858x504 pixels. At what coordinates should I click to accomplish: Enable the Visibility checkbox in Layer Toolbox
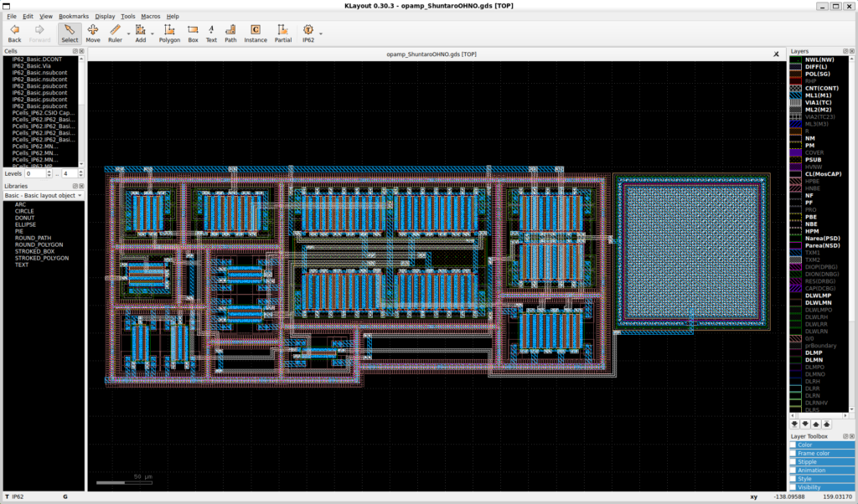793,487
